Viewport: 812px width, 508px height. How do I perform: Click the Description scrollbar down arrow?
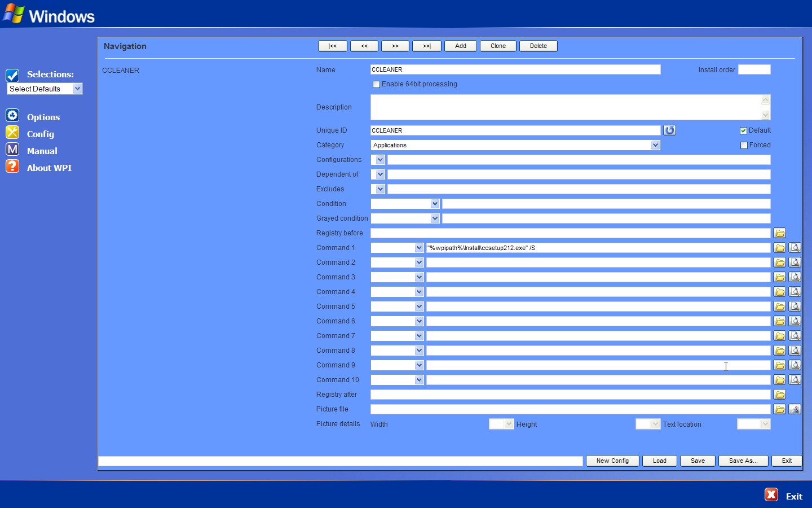tap(765, 115)
